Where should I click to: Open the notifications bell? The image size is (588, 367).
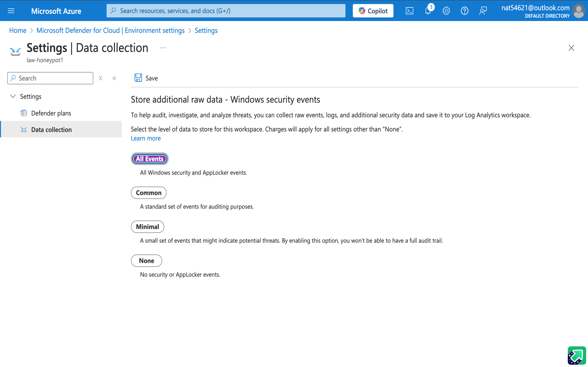coord(428,11)
